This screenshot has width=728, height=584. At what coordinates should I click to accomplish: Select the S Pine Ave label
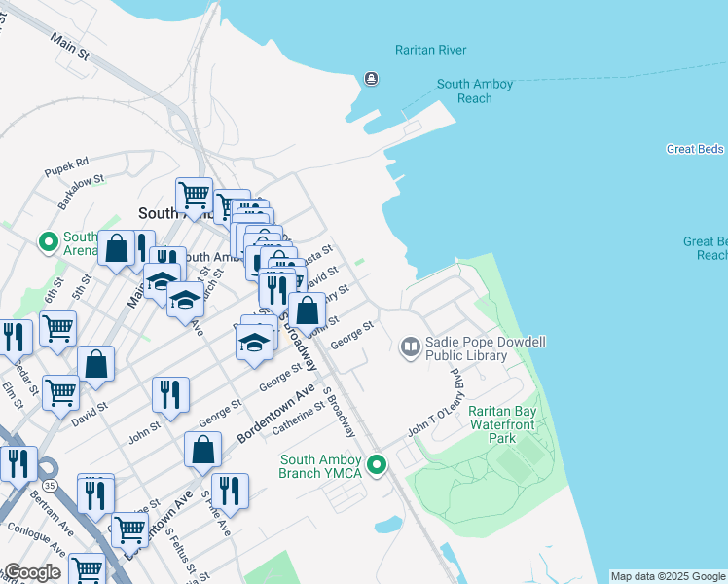pyautogui.click(x=216, y=514)
